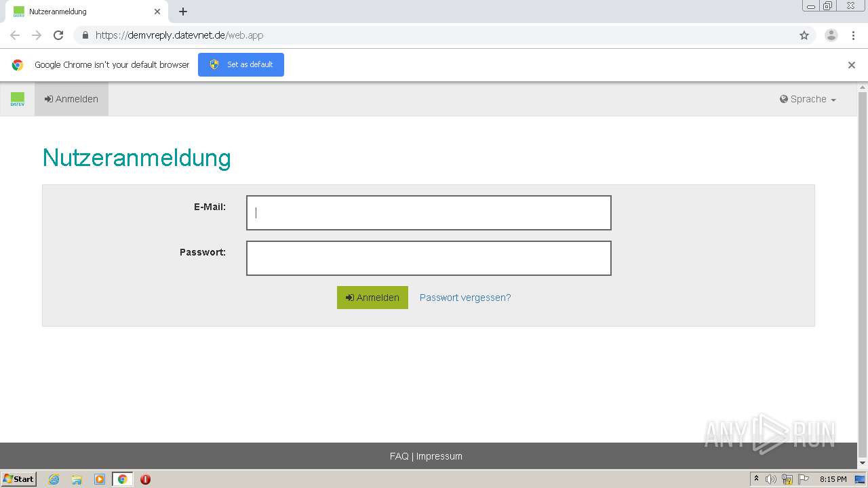Click the Passwort: field label
Screen dimensions: 868x488
coord(203,252)
